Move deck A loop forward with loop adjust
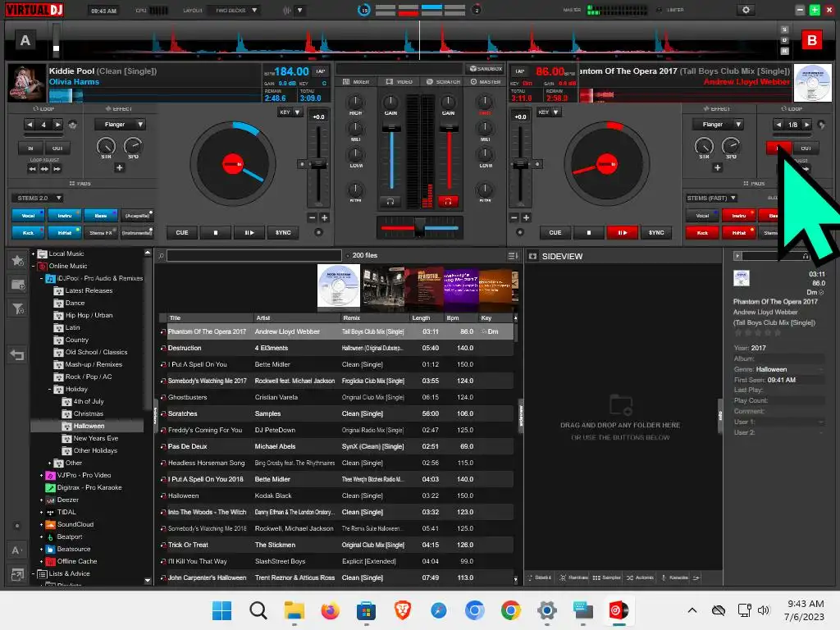The height and width of the screenshot is (630, 840). 57,169
